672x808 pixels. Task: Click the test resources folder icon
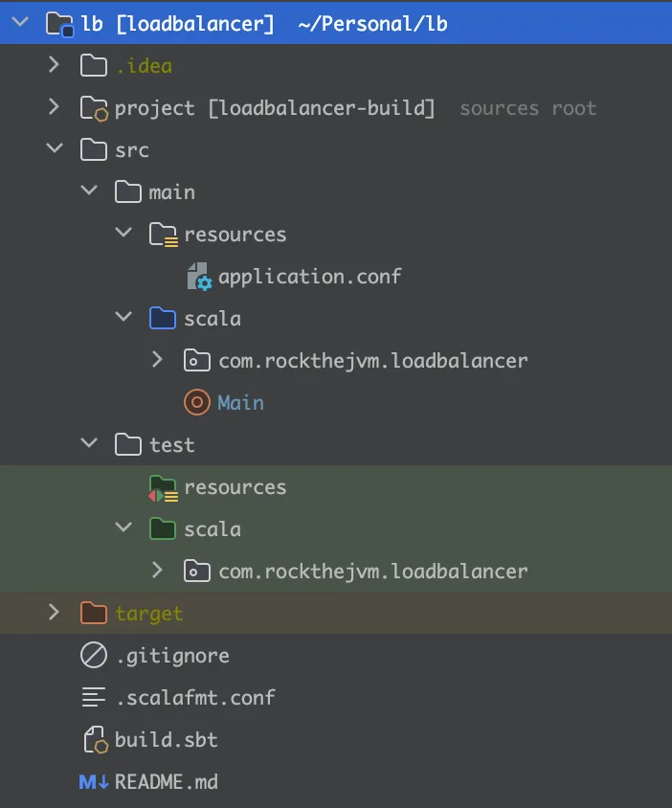click(163, 486)
